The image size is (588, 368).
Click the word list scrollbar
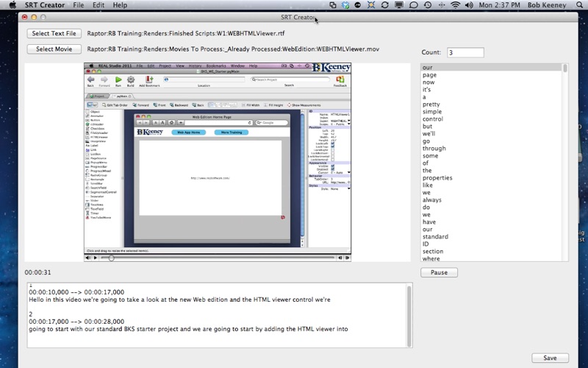pyautogui.click(x=565, y=162)
